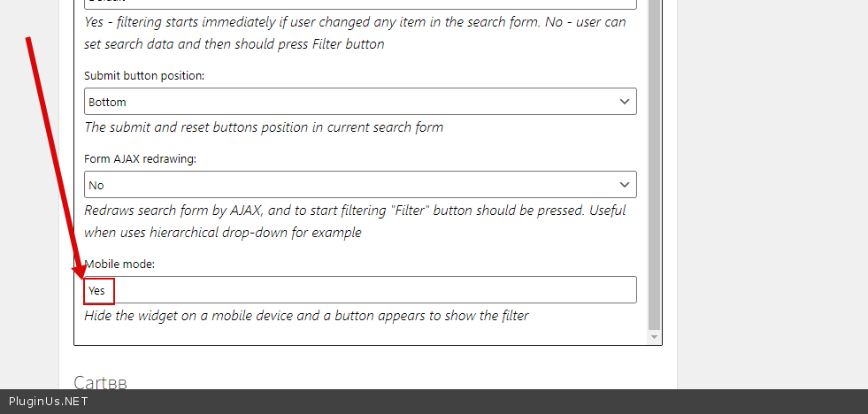Click the scrollbar down arrow
Screen dimensions: 868x414
pos(654,337)
